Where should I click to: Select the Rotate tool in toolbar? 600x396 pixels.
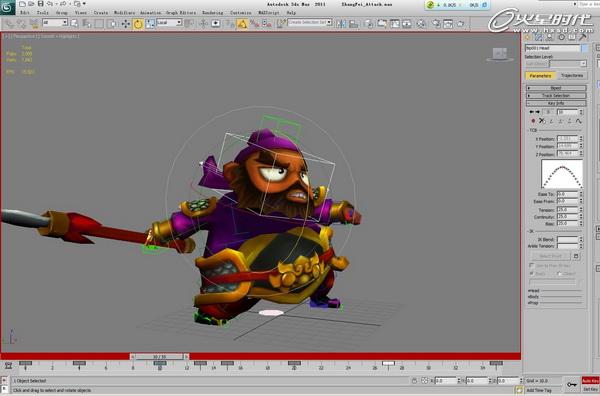(x=138, y=24)
